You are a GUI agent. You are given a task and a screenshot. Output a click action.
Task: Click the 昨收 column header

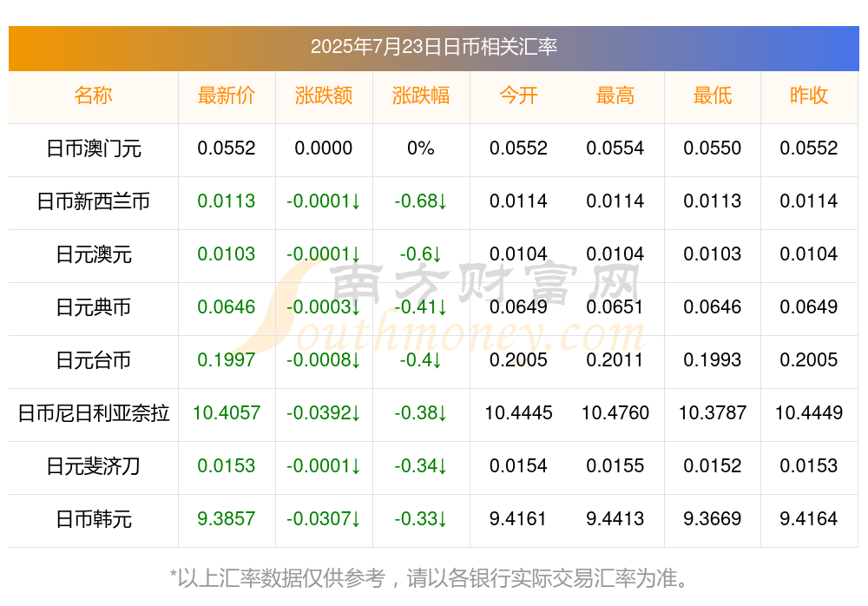coord(809,96)
